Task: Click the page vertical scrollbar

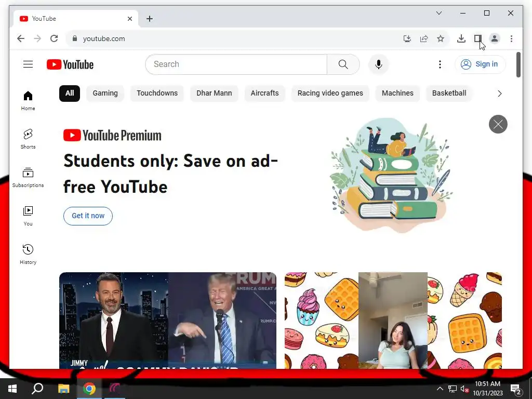Action: [x=518, y=65]
